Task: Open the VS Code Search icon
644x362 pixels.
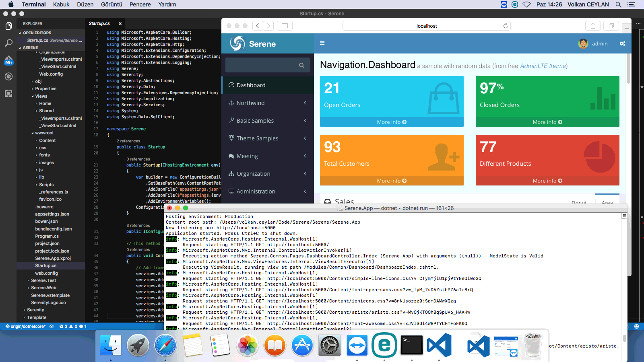Action: (x=8, y=43)
